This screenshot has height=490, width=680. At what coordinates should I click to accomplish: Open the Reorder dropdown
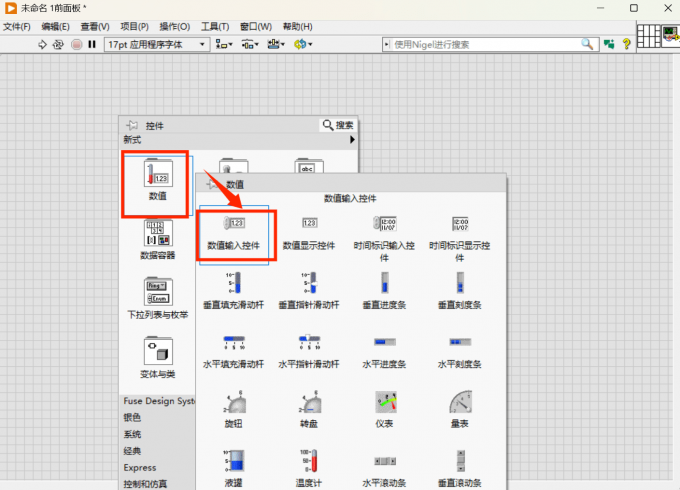click(303, 44)
